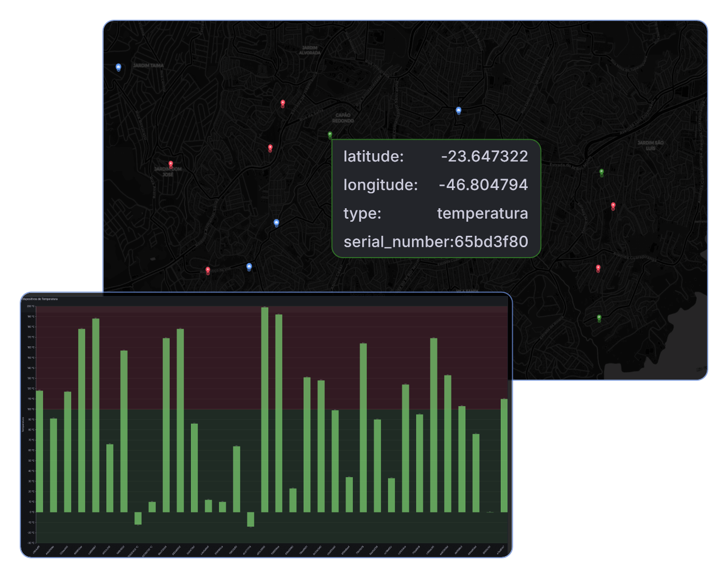Click the serial number 65bd3f80

[491, 241]
